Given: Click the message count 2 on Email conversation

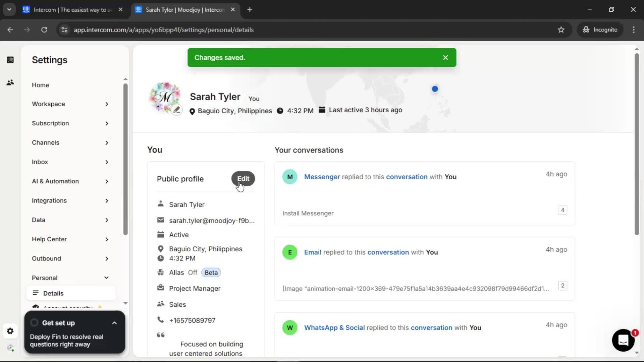Looking at the screenshot, I should 562,286.
